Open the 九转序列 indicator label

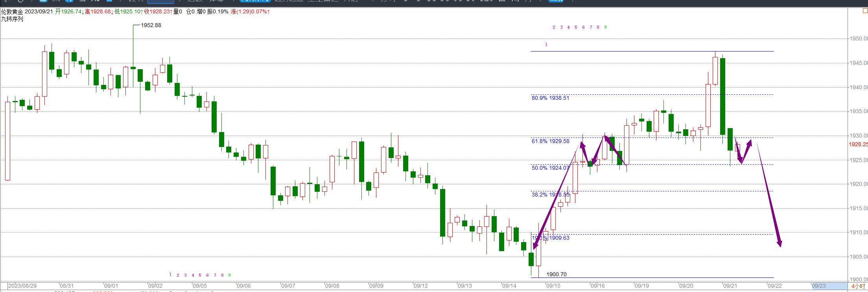(x=12, y=19)
